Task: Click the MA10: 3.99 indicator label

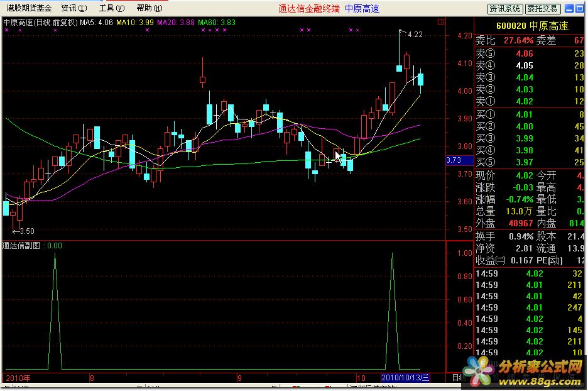Action: pos(134,23)
